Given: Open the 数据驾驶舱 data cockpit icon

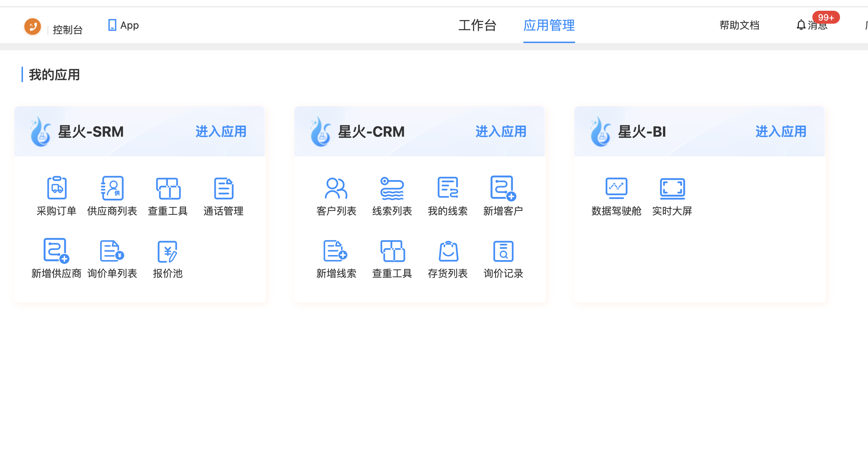Looking at the screenshot, I should pyautogui.click(x=616, y=188).
